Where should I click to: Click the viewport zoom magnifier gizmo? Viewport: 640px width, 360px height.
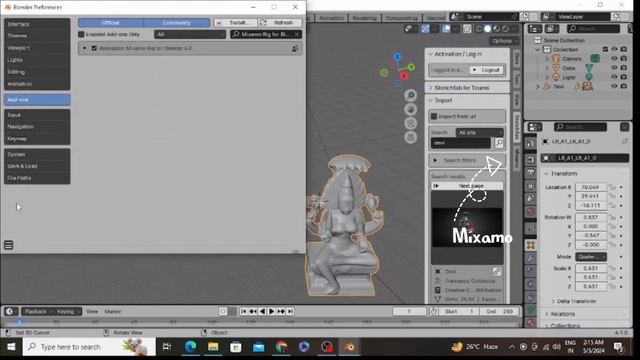point(411,96)
